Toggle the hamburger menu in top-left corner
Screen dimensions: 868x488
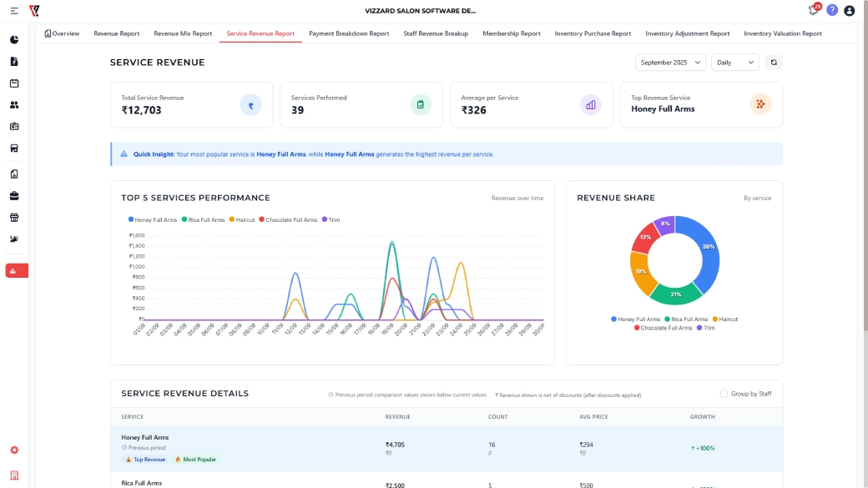tap(14, 11)
